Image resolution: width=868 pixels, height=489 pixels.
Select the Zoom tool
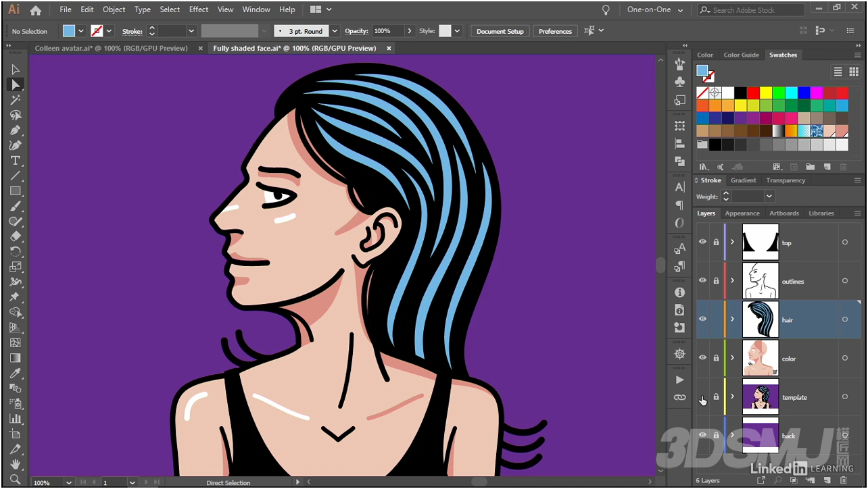coord(15,479)
